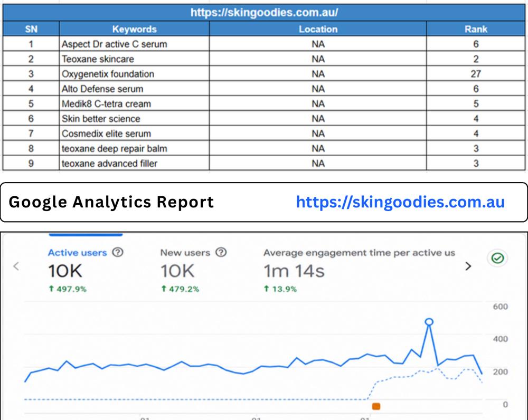Select Average engagement time metric tab
Image resolution: width=528 pixels, height=420 pixels.
tap(359, 270)
